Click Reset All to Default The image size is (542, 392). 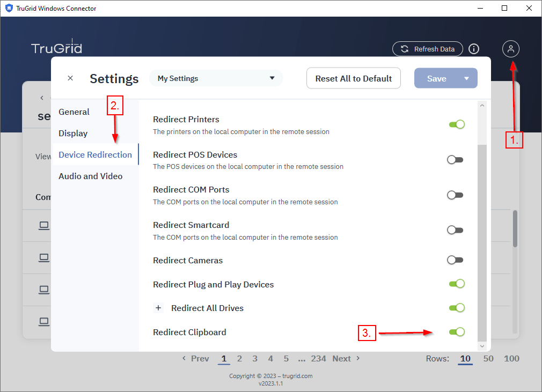pos(353,78)
